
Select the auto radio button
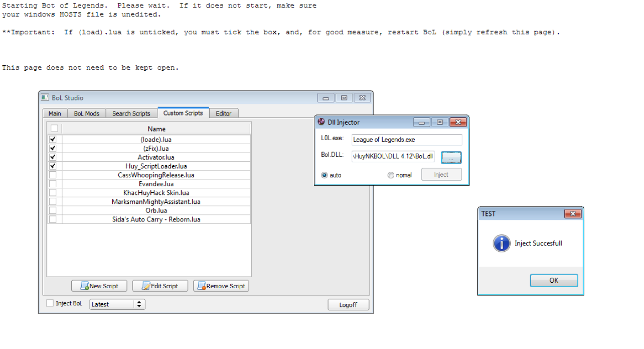[324, 175]
